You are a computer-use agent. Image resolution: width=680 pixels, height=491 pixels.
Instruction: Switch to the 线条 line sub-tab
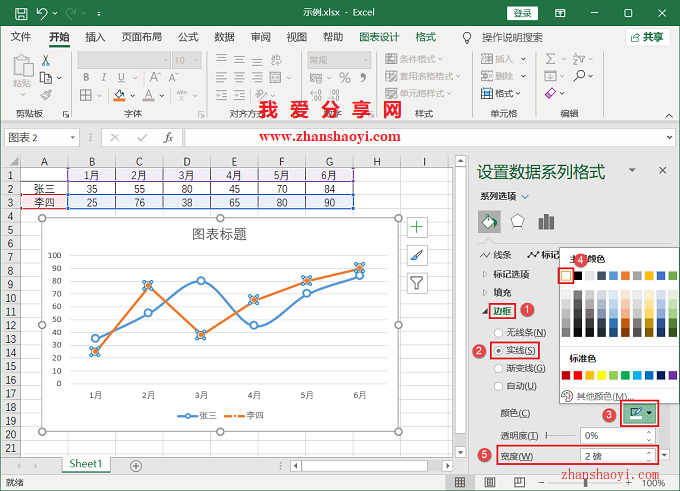tap(495, 255)
